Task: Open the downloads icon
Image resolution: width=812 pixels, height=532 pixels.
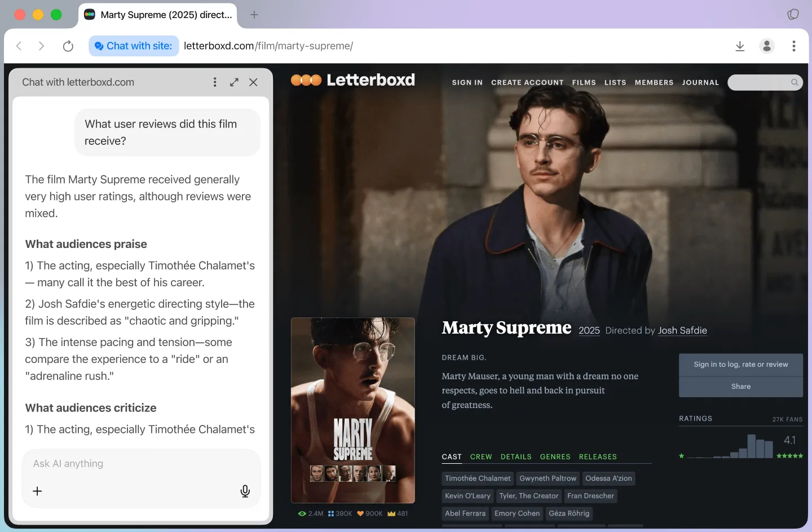Action: 740,46
